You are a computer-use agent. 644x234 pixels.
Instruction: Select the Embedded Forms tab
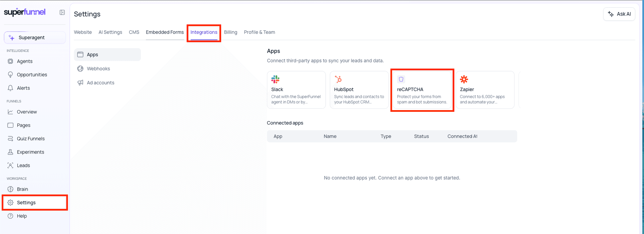(x=165, y=32)
